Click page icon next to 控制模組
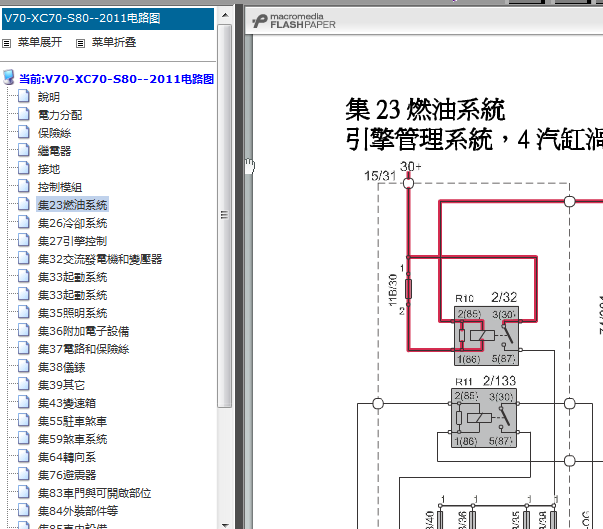This screenshot has width=603, height=529. (x=24, y=186)
